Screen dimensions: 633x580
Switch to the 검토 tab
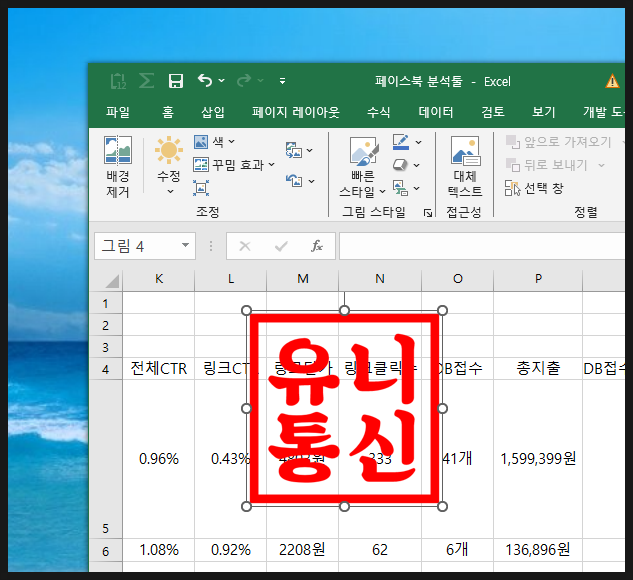pos(493,112)
